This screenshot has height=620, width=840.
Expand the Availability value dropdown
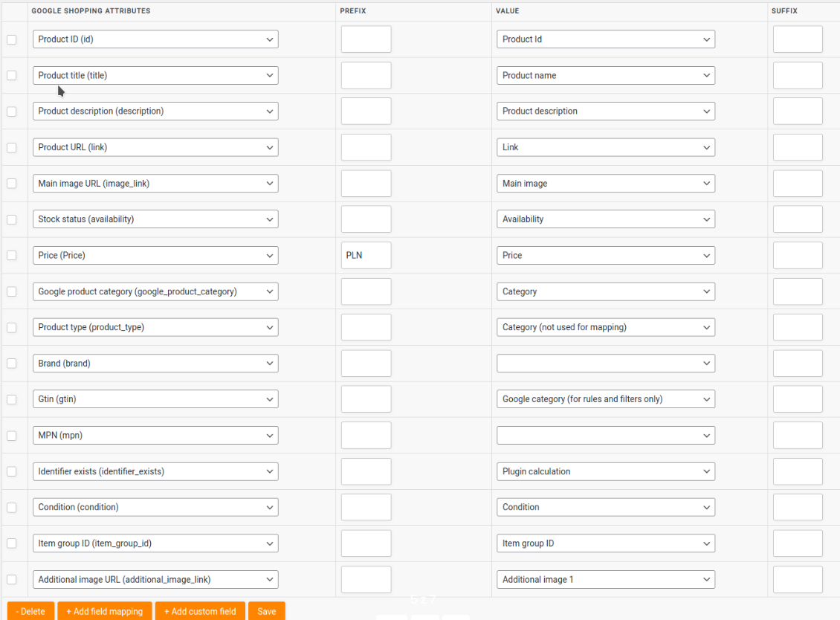click(606, 219)
